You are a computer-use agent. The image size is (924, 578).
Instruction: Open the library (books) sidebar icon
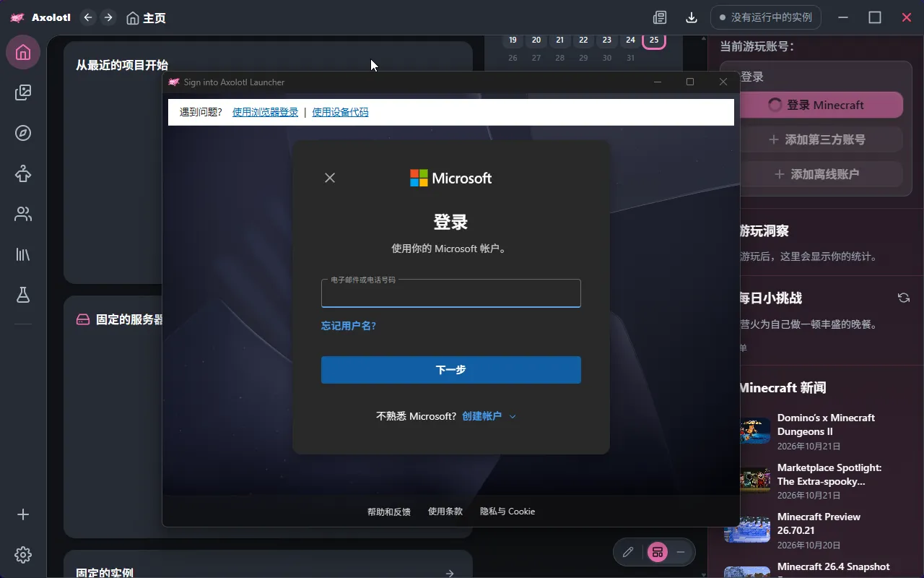coord(23,254)
